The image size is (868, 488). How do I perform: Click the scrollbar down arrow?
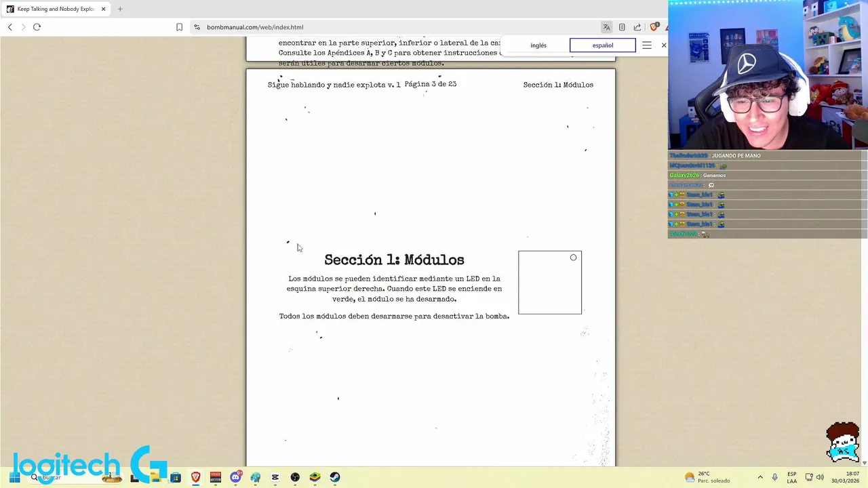[864, 463]
